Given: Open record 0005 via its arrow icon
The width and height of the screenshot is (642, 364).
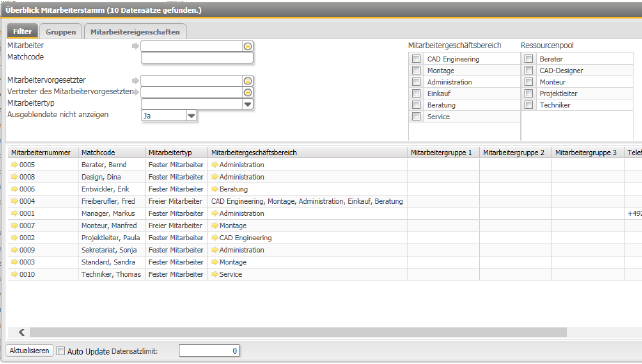Looking at the screenshot, I should [x=14, y=165].
